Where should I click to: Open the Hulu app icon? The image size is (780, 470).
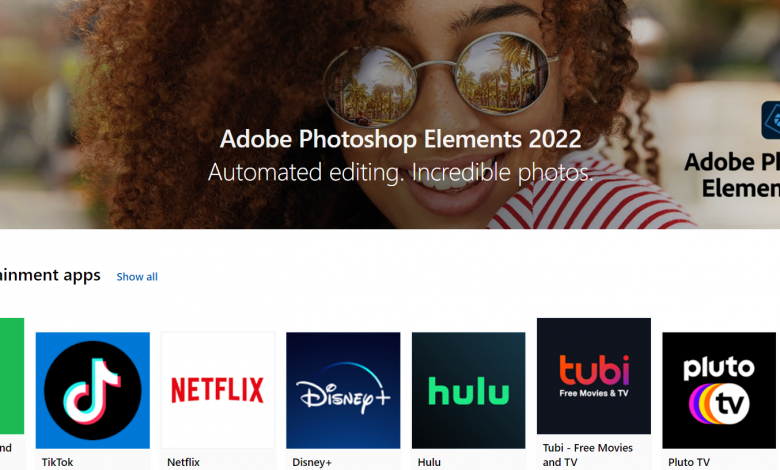tap(468, 390)
